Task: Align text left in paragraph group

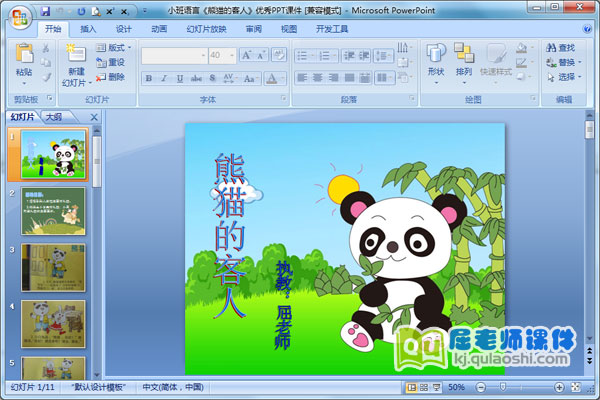Action: pos(302,78)
